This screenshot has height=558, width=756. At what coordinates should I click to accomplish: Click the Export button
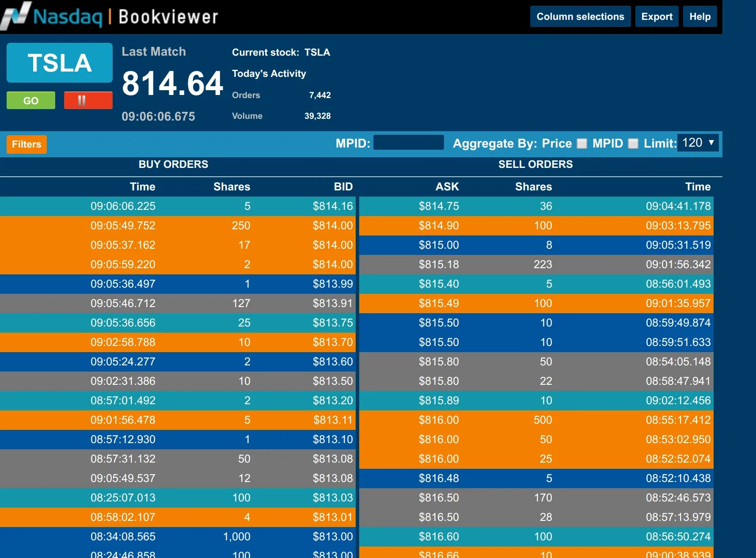[x=657, y=17]
